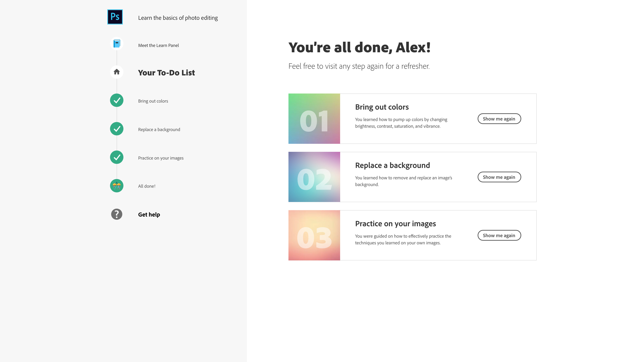This screenshot has height=362, width=644.
Task: Click the Practice on your images card title
Action: pyautogui.click(x=395, y=224)
